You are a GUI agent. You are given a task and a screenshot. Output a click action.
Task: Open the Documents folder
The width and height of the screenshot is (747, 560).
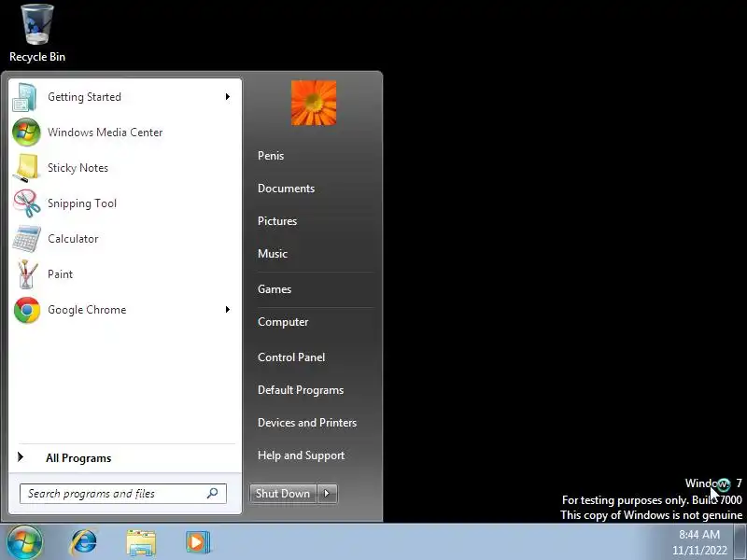[286, 189]
